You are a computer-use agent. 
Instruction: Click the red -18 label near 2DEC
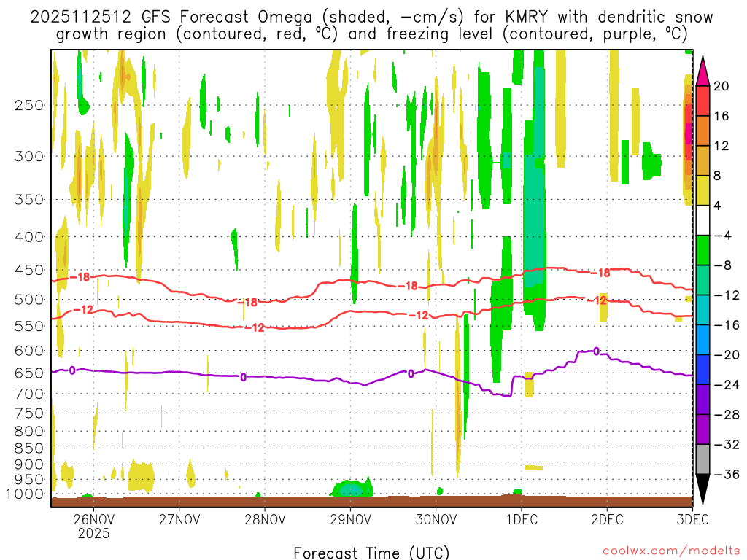point(600,273)
